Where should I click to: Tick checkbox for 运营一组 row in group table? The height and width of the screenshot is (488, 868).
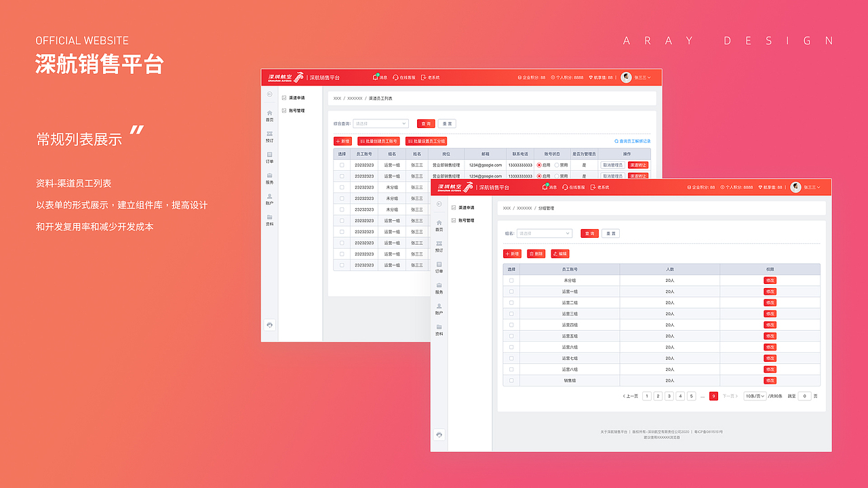click(511, 291)
